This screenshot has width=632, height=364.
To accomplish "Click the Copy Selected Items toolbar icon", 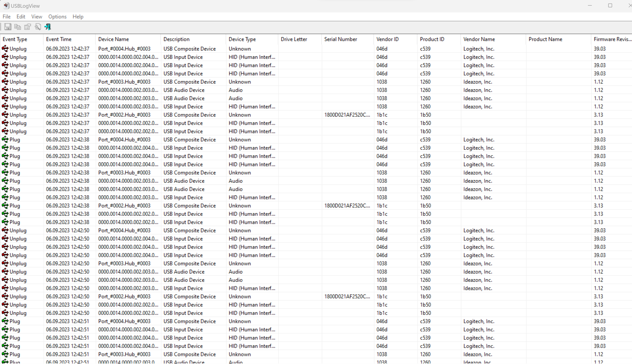I will [18, 27].
